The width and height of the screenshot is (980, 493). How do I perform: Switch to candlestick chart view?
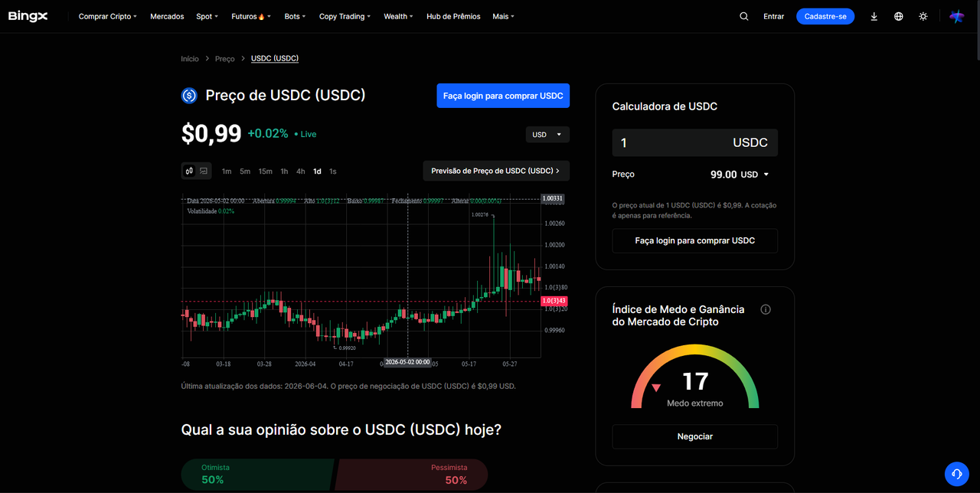pos(189,171)
